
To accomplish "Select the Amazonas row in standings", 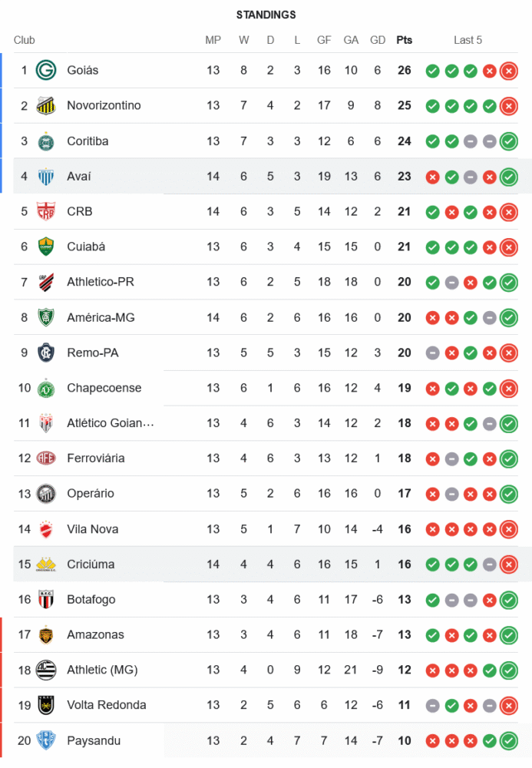I will (x=266, y=635).
